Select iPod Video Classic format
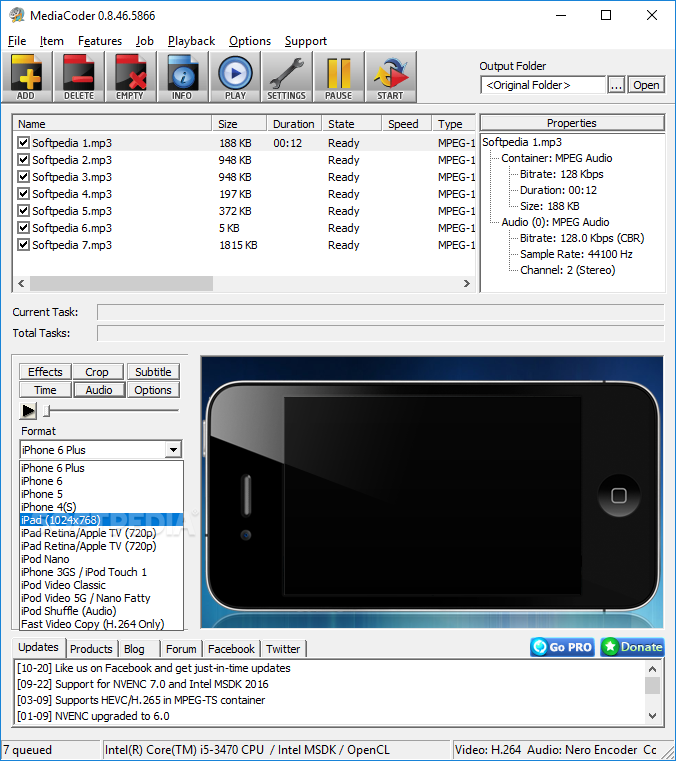The image size is (676, 761). point(101,585)
